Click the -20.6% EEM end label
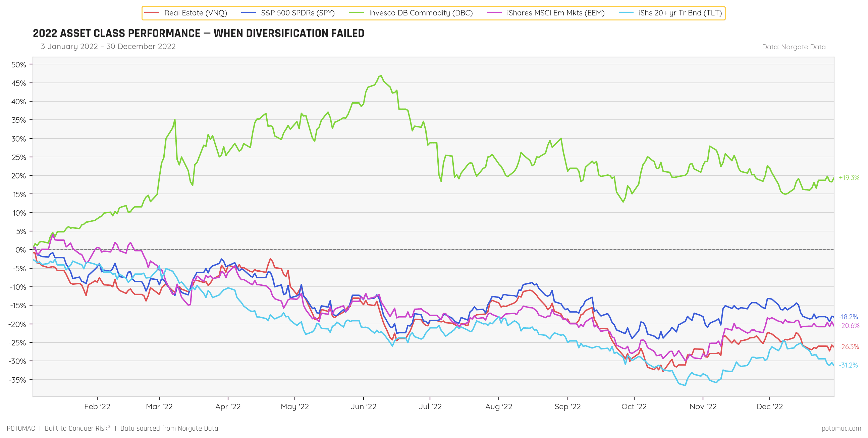The height and width of the screenshot is (438, 868). coord(849,325)
